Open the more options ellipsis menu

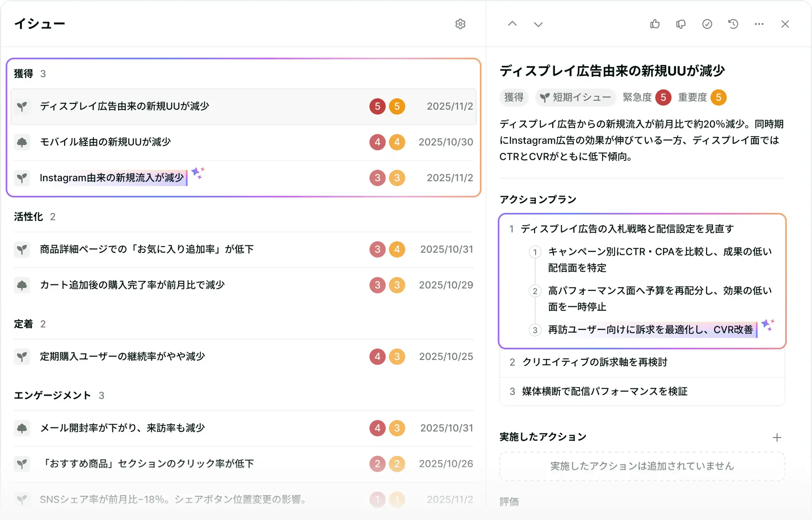click(759, 24)
